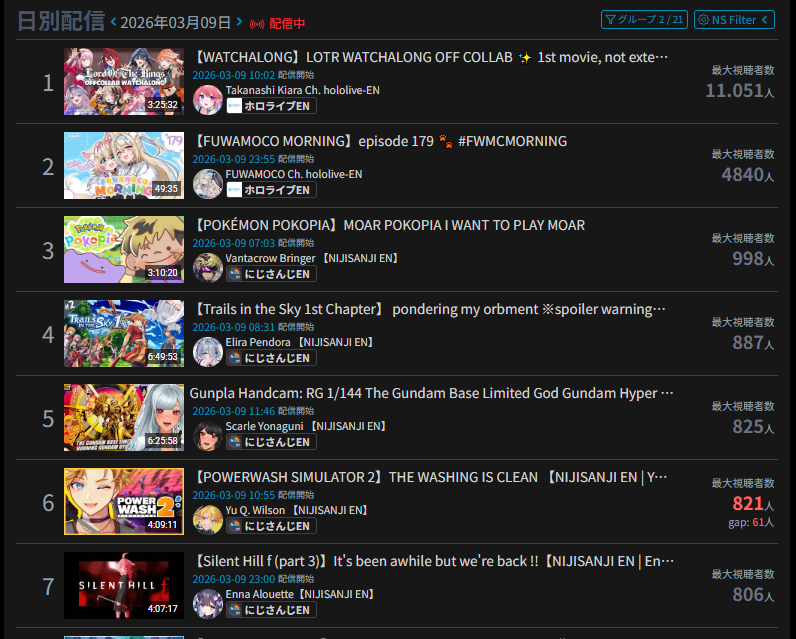Screen dimensions: 796x639
Task: Click ホロライブEN tag under FUWAMOCO
Action: [x=271, y=190]
